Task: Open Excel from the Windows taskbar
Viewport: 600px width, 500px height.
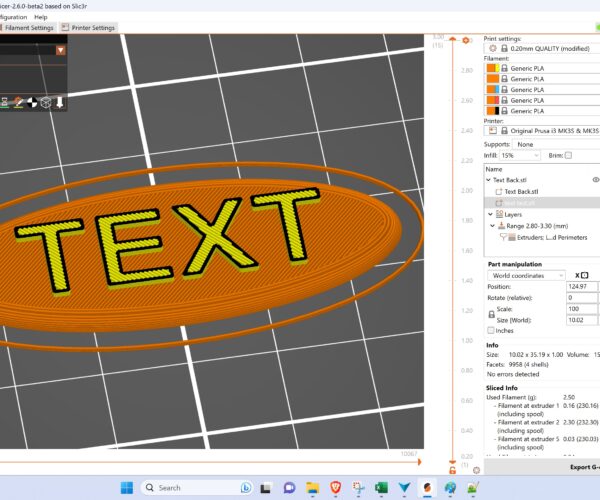Action: 381,488
